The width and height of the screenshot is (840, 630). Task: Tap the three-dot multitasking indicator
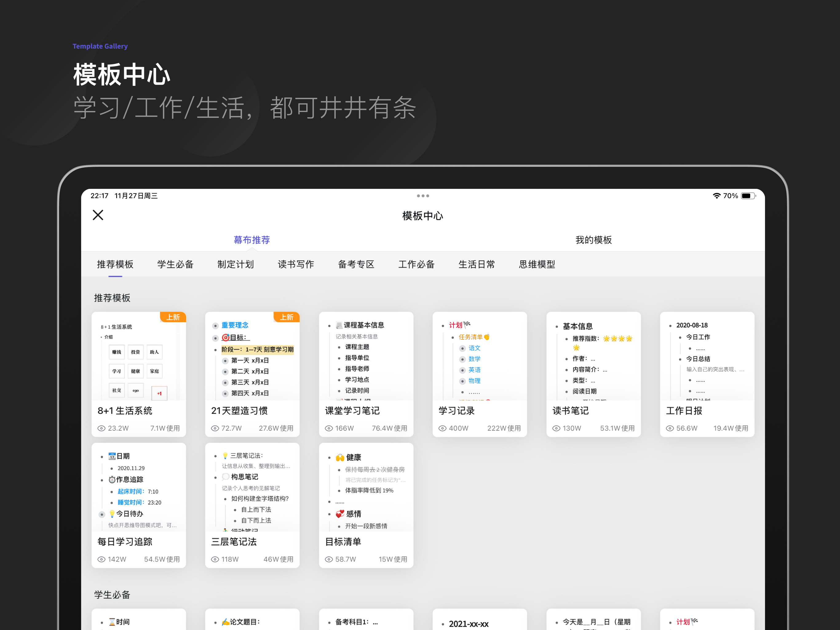point(423,196)
